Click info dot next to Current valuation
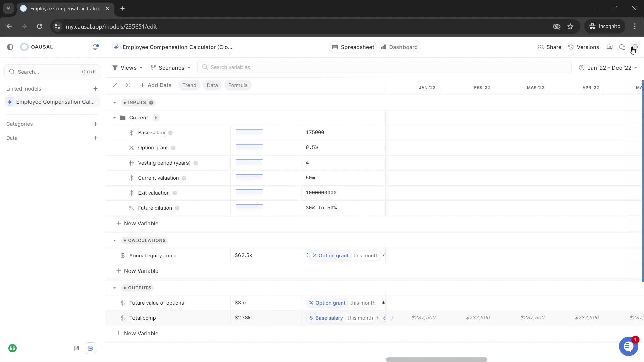Image resolution: width=644 pixels, height=362 pixels. coord(184,178)
